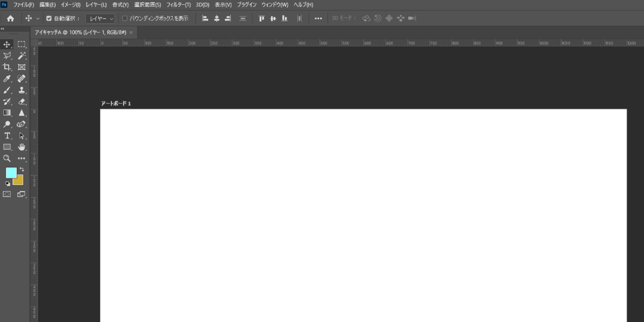Open the イメージ(I) menu
The height and width of the screenshot is (322, 644).
[x=71, y=4]
